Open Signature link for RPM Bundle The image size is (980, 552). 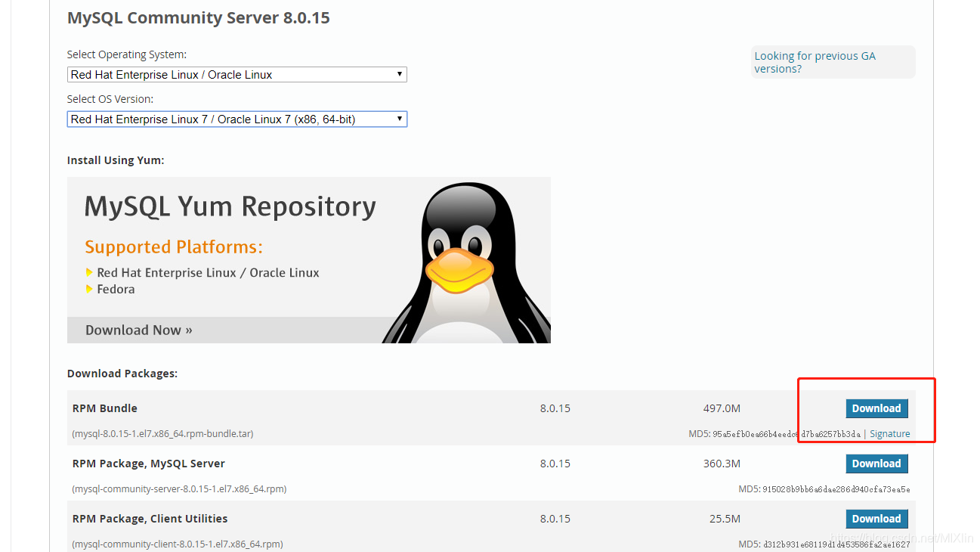890,434
